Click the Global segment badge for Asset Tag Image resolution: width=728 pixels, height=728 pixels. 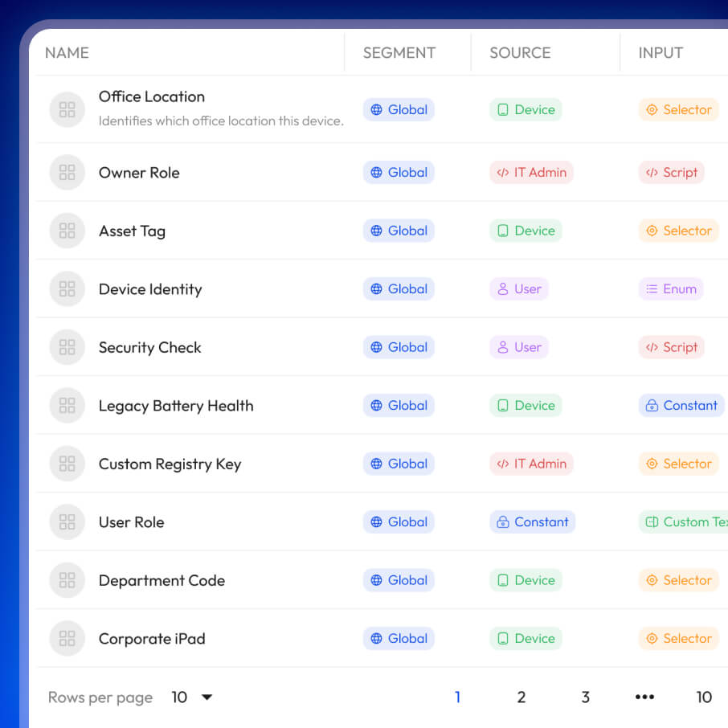click(399, 231)
